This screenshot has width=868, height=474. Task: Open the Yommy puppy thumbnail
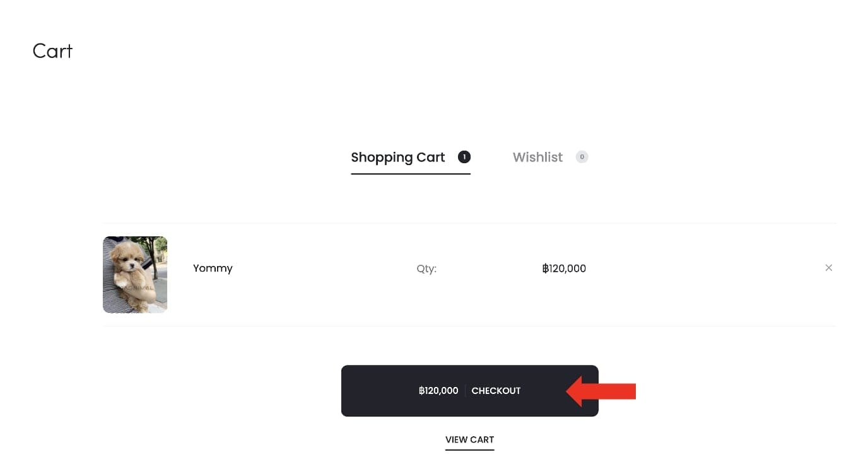[135, 275]
